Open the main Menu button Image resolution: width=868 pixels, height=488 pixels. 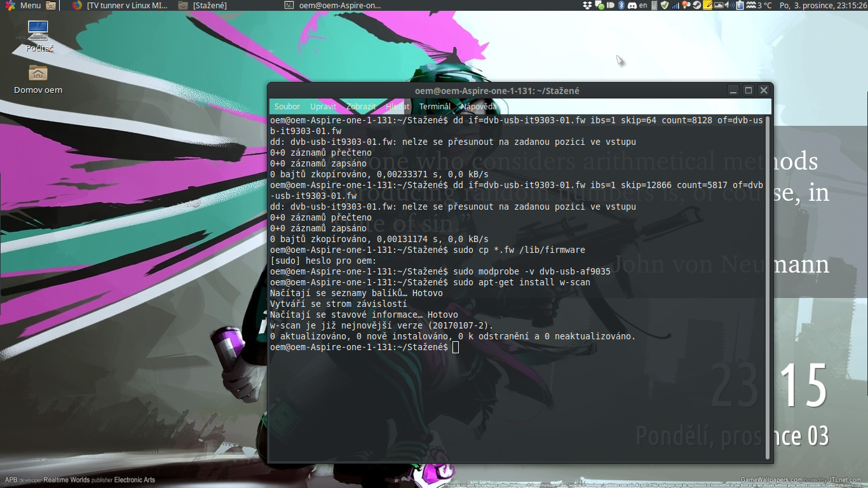(23, 5)
